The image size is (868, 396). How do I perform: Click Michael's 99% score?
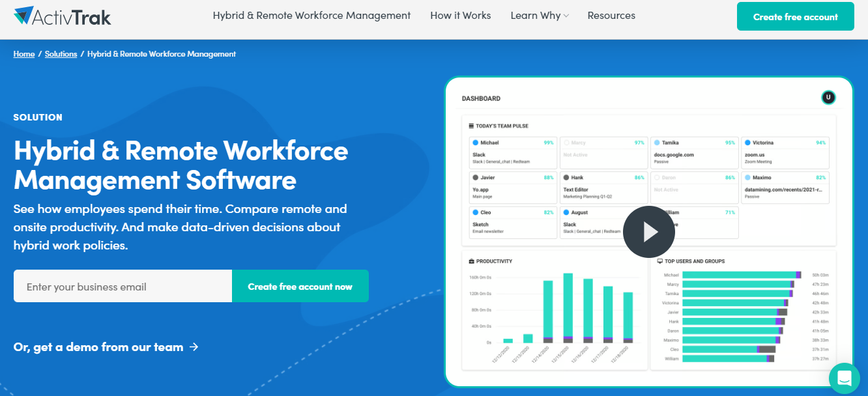549,143
